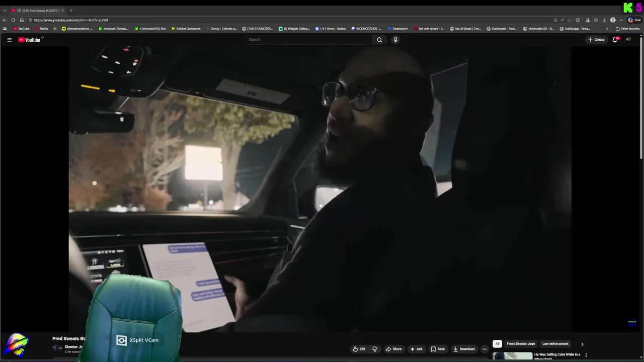Viewport: 644px width, 362px height.
Task: Open ultimatecardzone bookmark
Action: pos(77,29)
